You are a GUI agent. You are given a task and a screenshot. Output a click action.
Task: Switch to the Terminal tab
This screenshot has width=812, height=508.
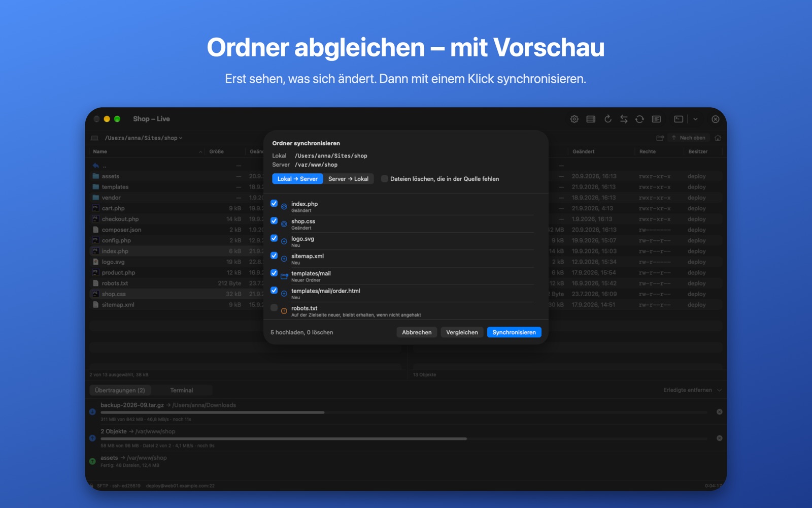tap(181, 390)
